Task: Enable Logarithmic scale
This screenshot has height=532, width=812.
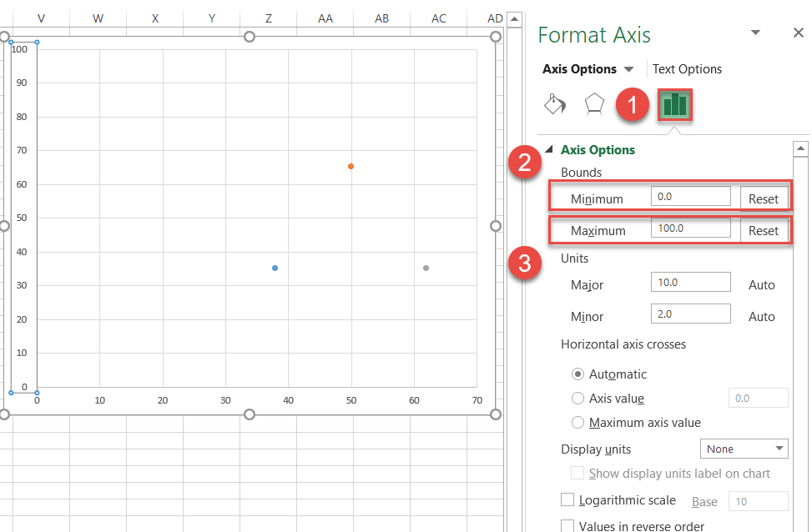Action: point(567,500)
